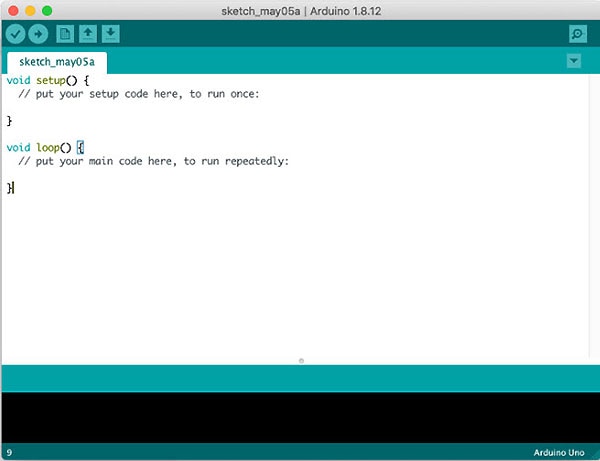The width and height of the screenshot is (600, 461).
Task: Open a sketch with the up-arrow icon
Action: pos(88,34)
